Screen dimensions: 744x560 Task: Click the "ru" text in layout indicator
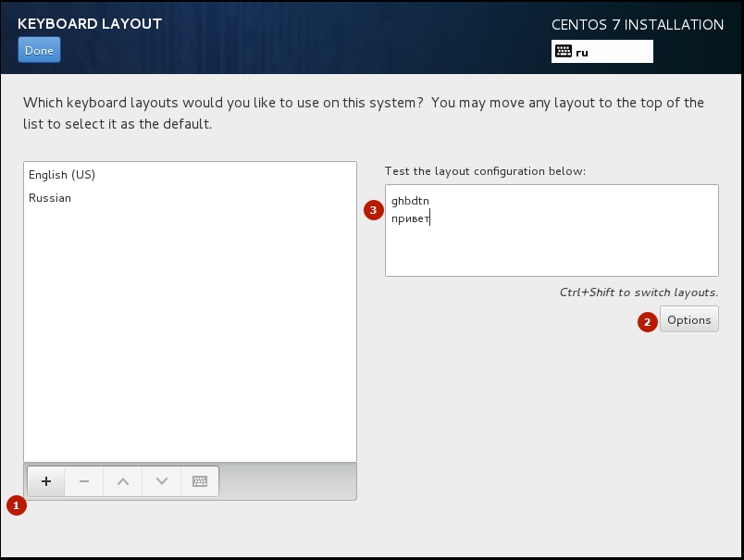(582, 53)
